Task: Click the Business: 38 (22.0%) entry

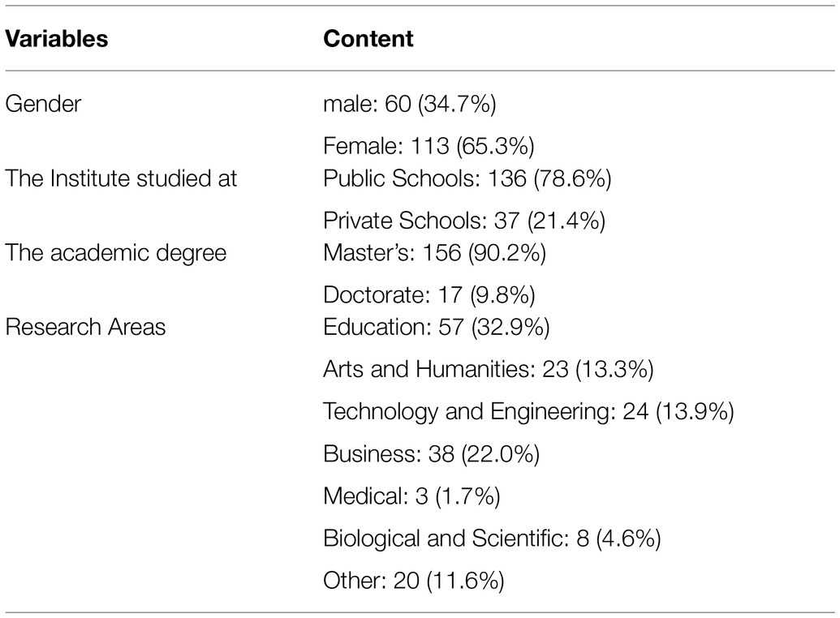Action: [431, 454]
